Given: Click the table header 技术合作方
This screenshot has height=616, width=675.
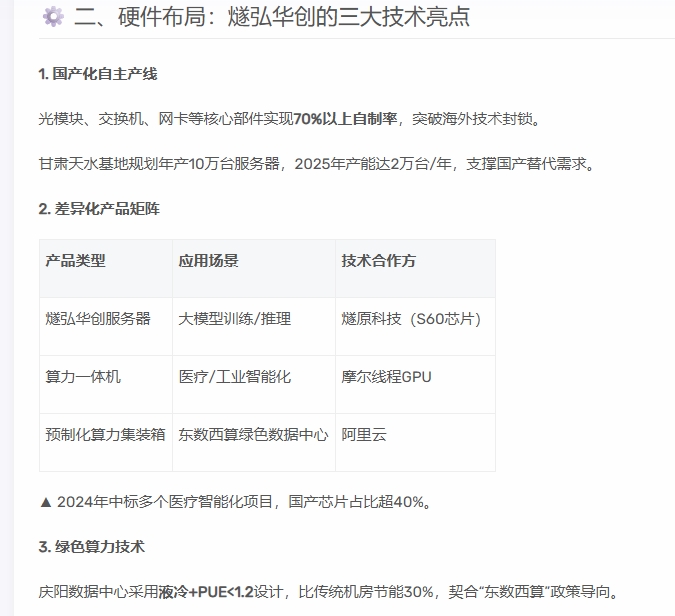Looking at the screenshot, I should click(378, 261).
